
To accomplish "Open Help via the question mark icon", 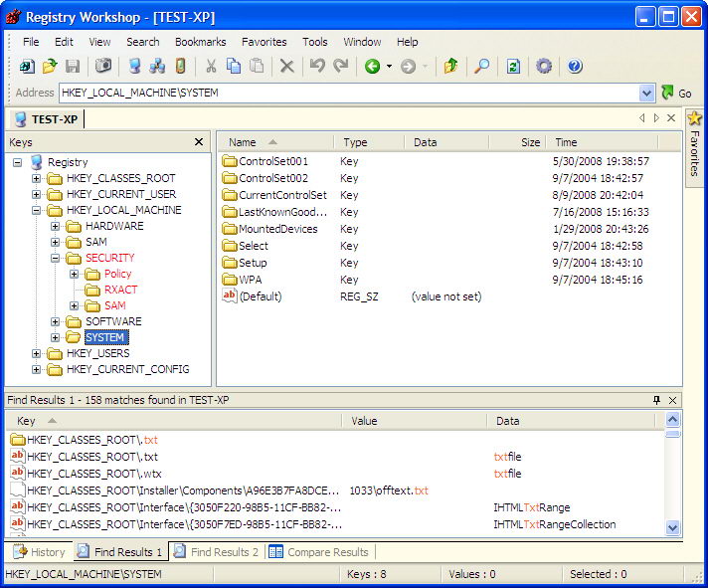I will pos(575,67).
